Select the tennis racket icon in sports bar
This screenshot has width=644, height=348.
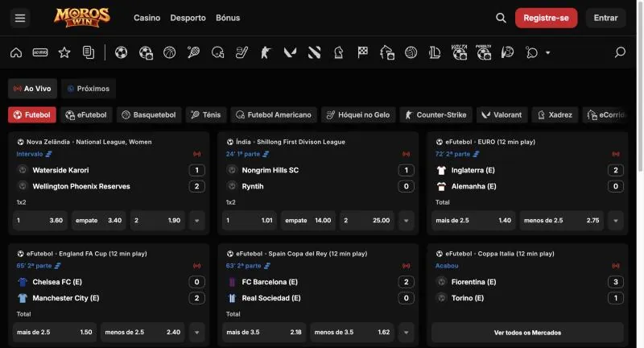click(193, 52)
